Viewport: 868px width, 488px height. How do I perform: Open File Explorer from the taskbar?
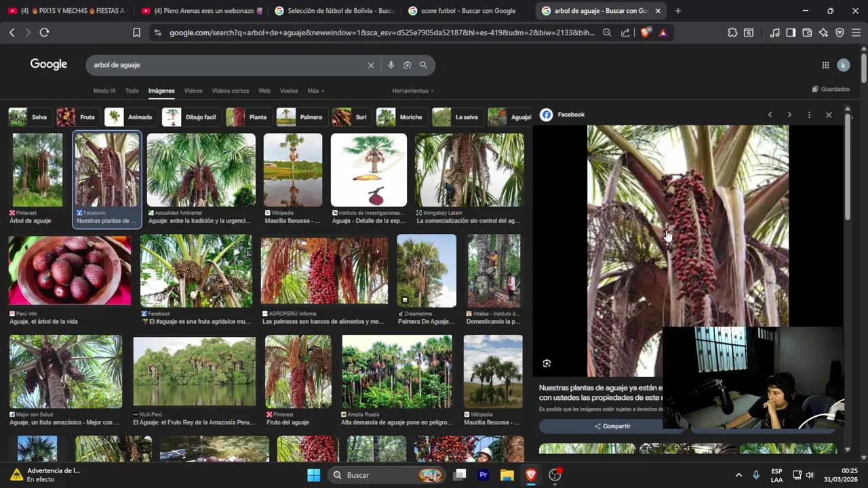[507, 475]
